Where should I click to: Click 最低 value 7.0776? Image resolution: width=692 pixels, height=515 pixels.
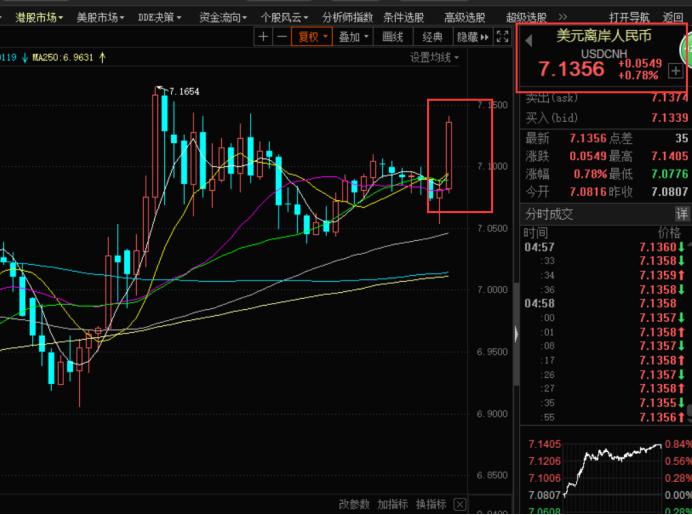point(669,174)
